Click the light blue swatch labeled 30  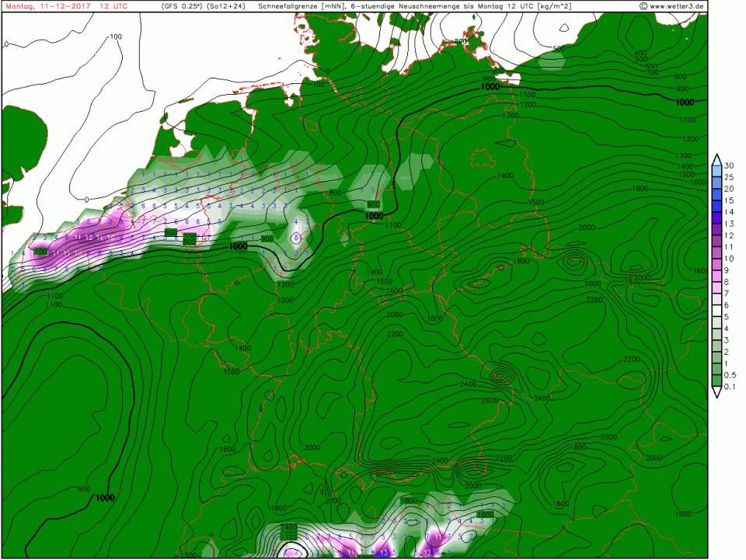716,172
